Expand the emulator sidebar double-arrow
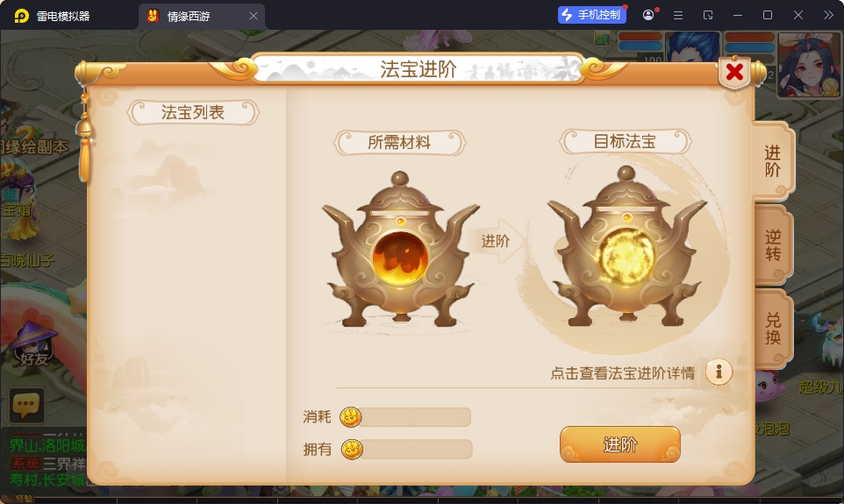 point(828,15)
